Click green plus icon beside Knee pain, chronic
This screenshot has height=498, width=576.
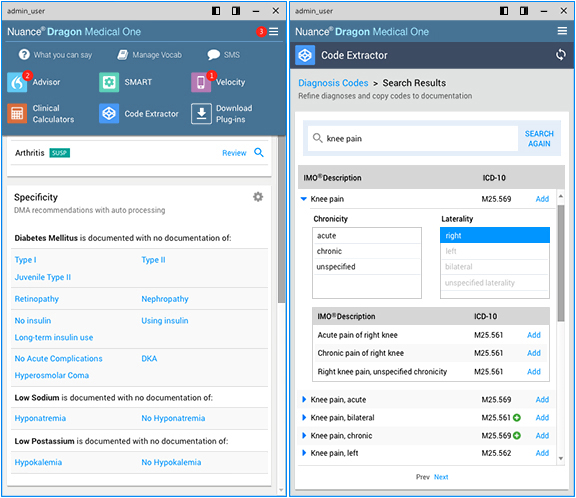(517, 436)
